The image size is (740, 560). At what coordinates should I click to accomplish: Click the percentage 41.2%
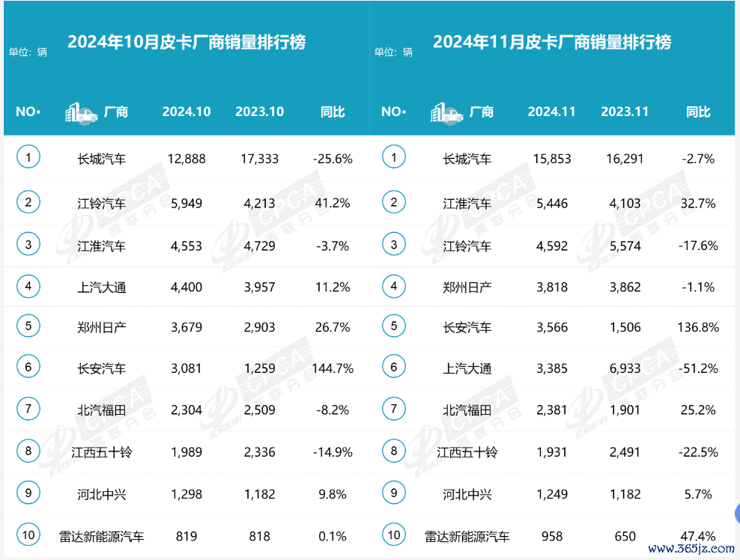click(x=333, y=204)
